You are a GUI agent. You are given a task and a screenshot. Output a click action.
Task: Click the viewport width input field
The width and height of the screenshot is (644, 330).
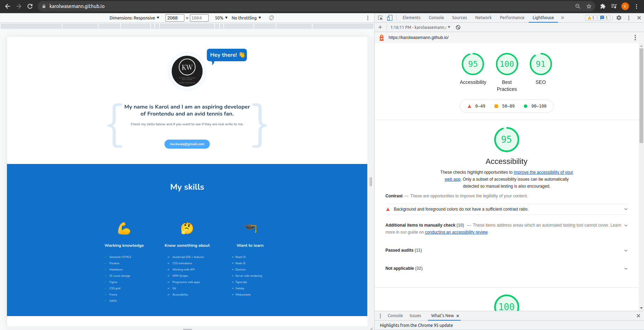coord(174,18)
